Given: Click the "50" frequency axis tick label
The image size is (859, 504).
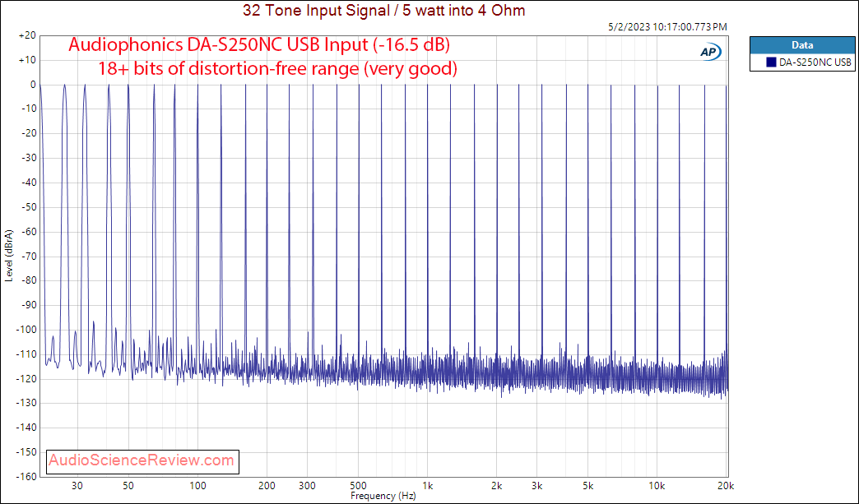Looking at the screenshot, I should tap(128, 485).
